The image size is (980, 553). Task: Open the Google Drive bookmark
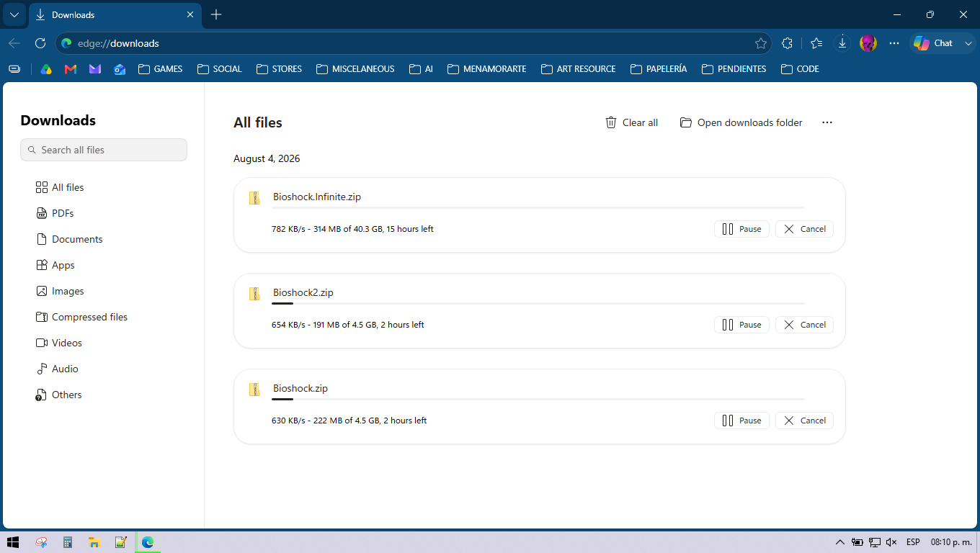[x=46, y=69]
